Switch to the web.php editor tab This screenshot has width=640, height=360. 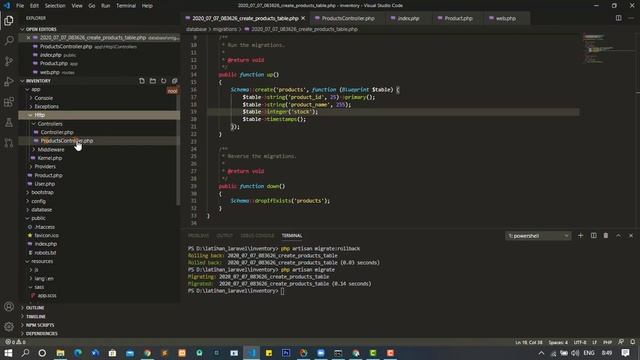[506, 18]
